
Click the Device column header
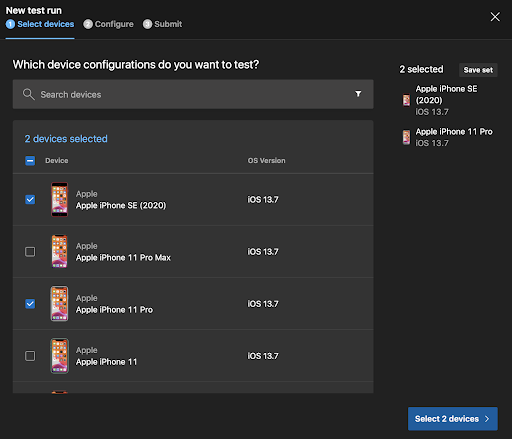pos(57,161)
